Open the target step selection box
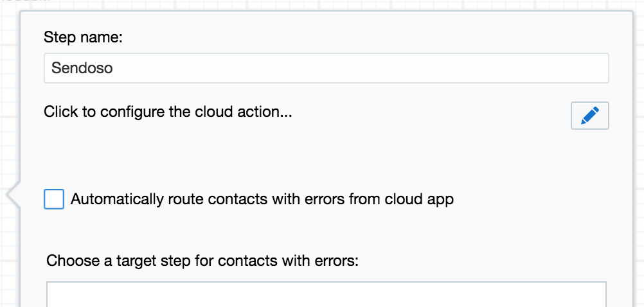Image resolution: width=644 pixels, height=307 pixels. 326,295
